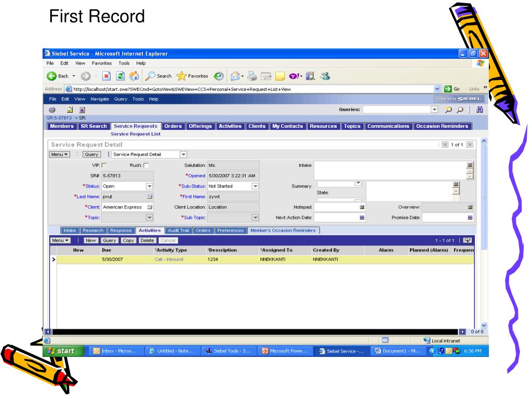The width and height of the screenshot is (532, 399).
Task: Switch to the Orders screen tab
Action: pos(173,126)
